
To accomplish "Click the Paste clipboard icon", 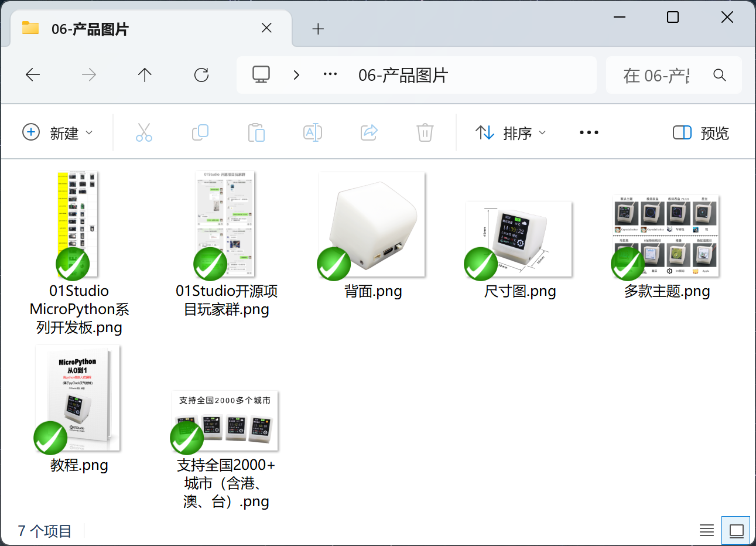I will pos(256,132).
